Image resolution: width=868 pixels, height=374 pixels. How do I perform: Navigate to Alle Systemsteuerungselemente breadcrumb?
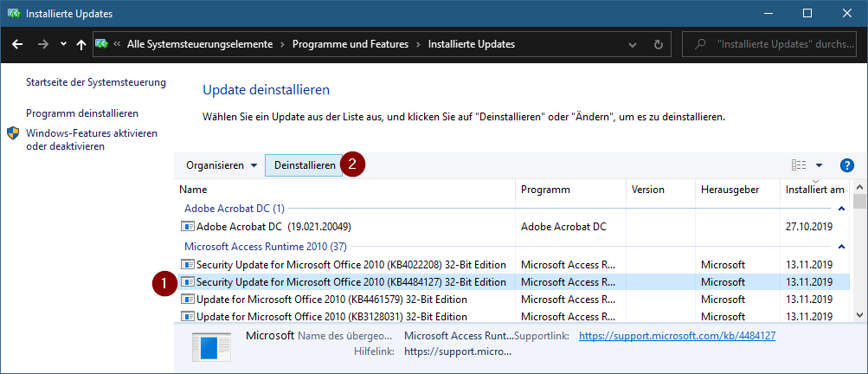click(200, 44)
